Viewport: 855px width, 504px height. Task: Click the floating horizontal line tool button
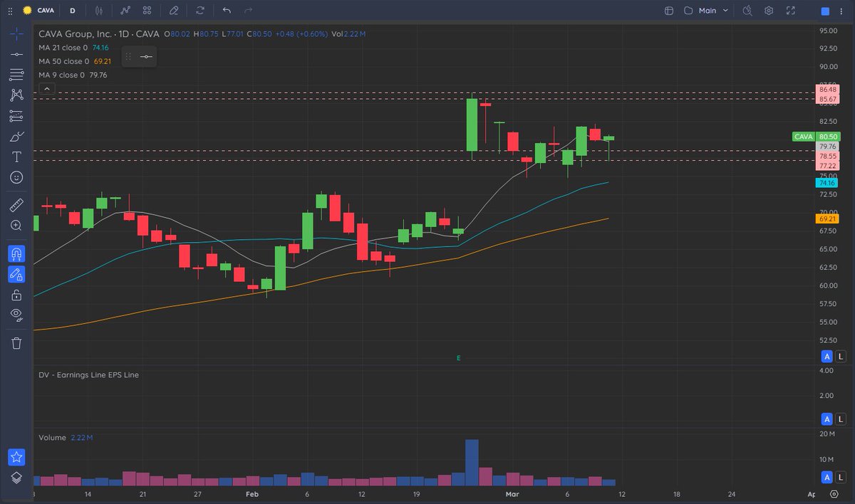(146, 56)
